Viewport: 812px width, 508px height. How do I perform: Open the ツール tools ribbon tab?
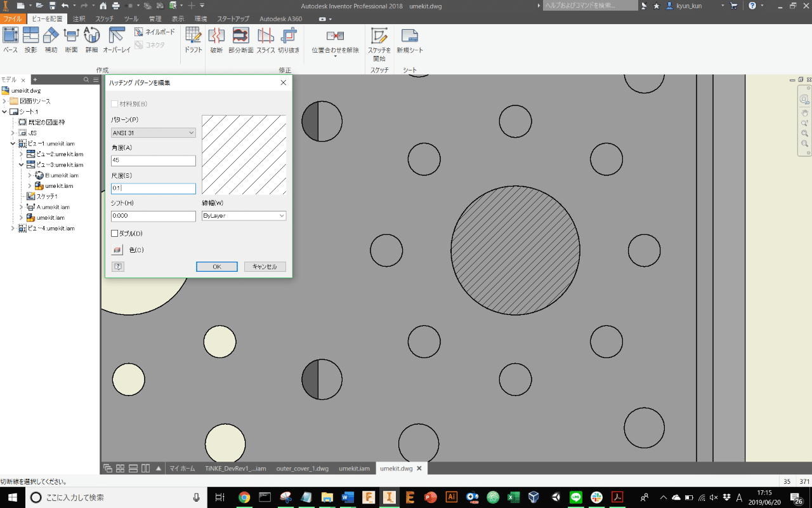click(131, 19)
